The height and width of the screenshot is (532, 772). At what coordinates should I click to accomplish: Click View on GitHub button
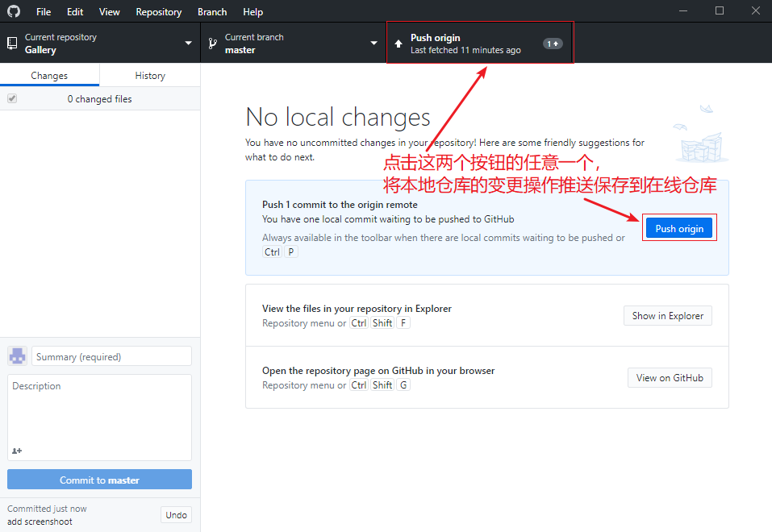(670, 377)
